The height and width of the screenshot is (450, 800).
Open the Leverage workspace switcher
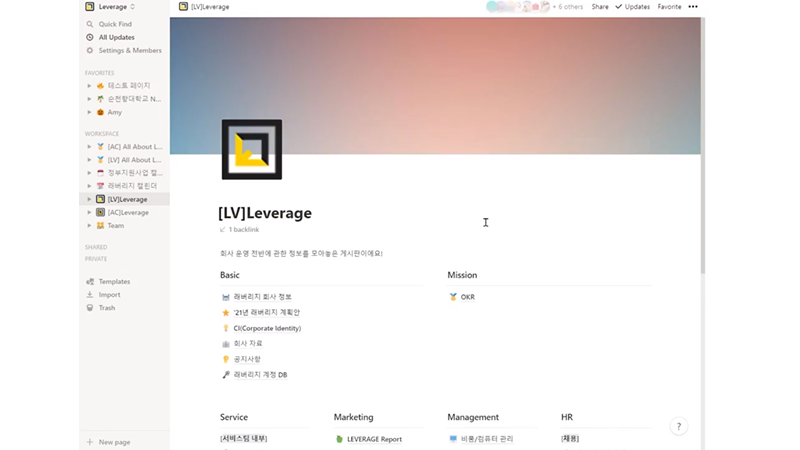[x=110, y=7]
